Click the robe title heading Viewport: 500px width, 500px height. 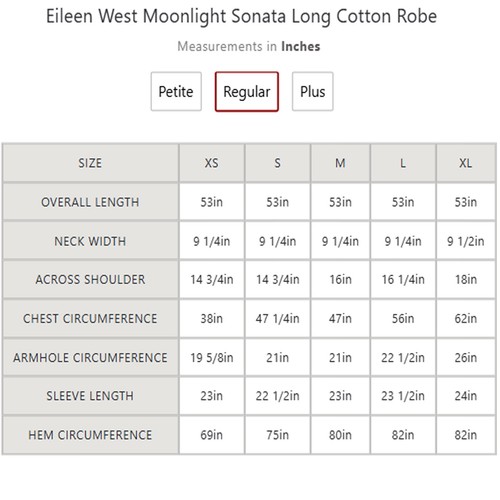point(241,16)
